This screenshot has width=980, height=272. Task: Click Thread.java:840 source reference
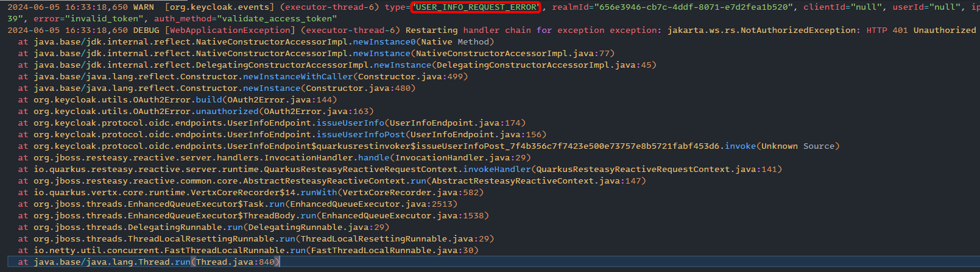coord(235,262)
